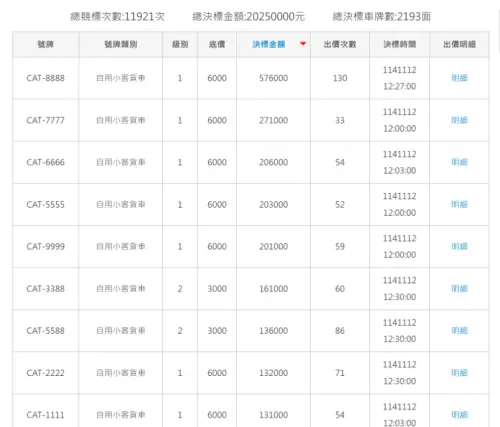
Task: Sort by the 決標金額 column header
Action: click(269, 44)
